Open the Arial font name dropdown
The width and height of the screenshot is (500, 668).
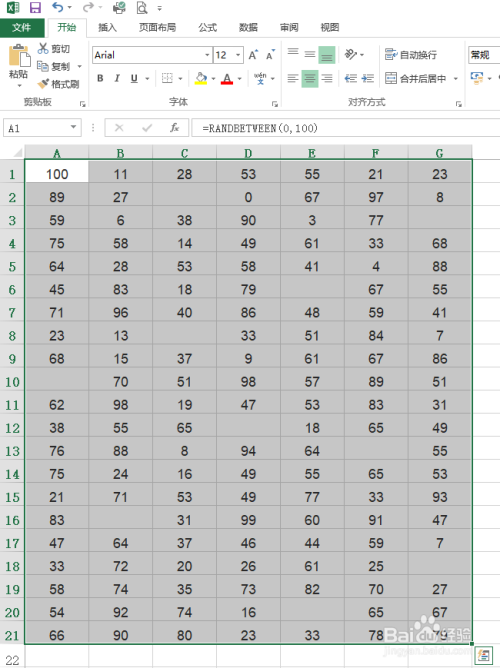pyautogui.click(x=207, y=55)
